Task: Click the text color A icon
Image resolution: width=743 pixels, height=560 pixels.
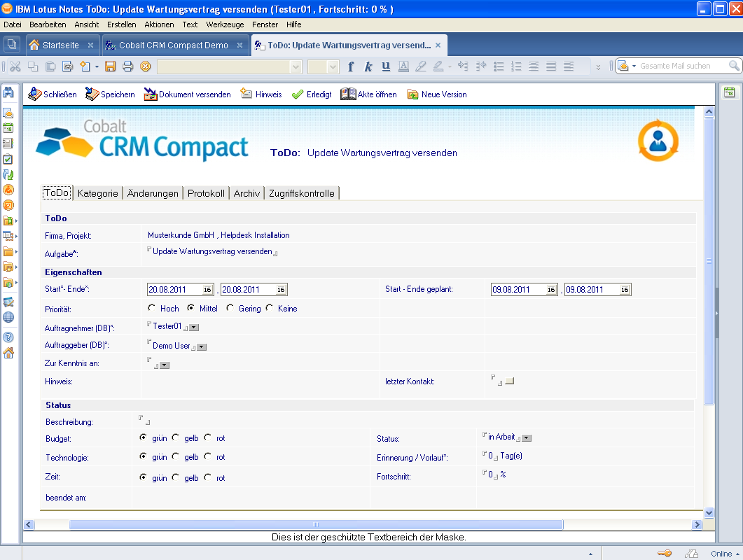Action: click(404, 66)
